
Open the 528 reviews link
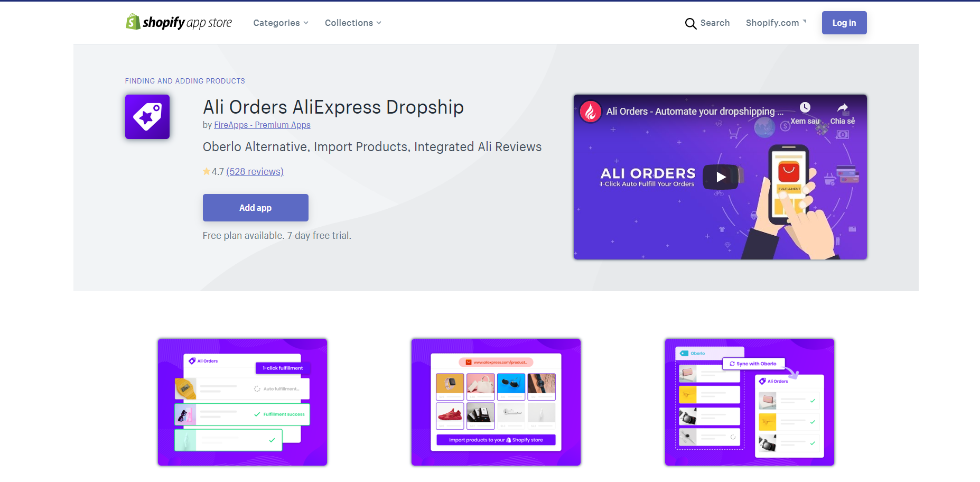click(255, 171)
